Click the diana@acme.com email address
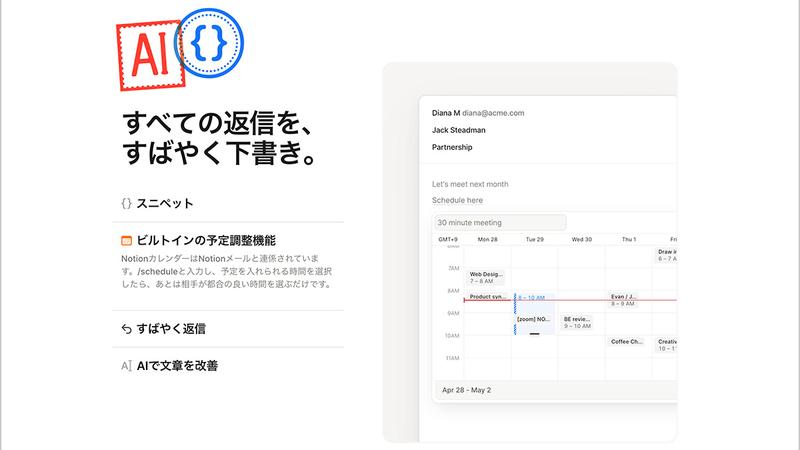800x450 pixels. click(x=493, y=113)
